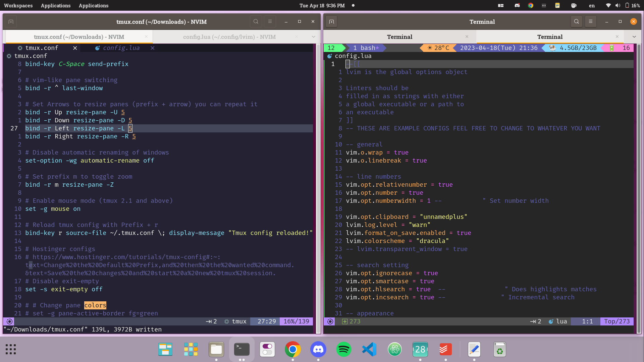Screen dimensions: 644x362
Task: Select tmux.conf buffer in bufferline
Action: click(42, 48)
